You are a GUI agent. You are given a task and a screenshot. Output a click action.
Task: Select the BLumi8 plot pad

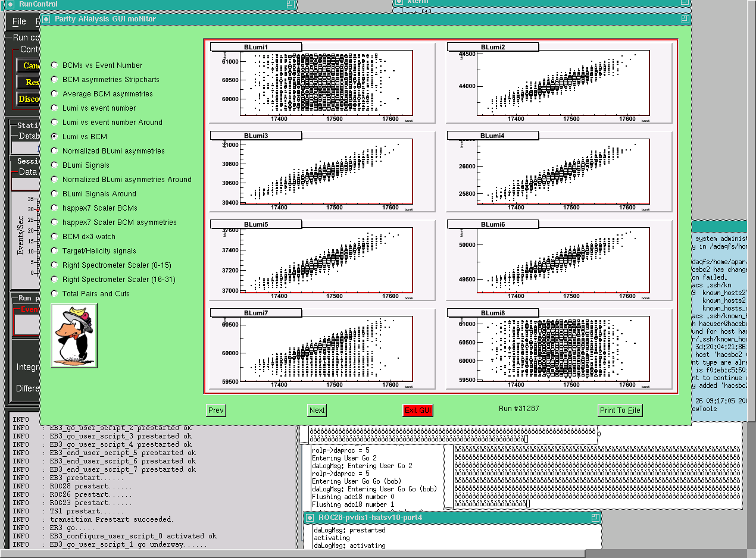point(559,348)
